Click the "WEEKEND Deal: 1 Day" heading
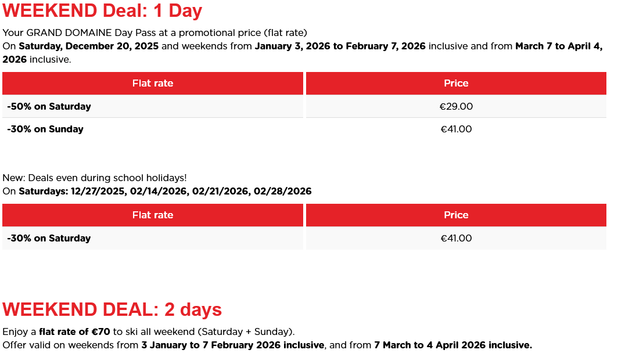This screenshot has width=643, height=364. tap(102, 11)
